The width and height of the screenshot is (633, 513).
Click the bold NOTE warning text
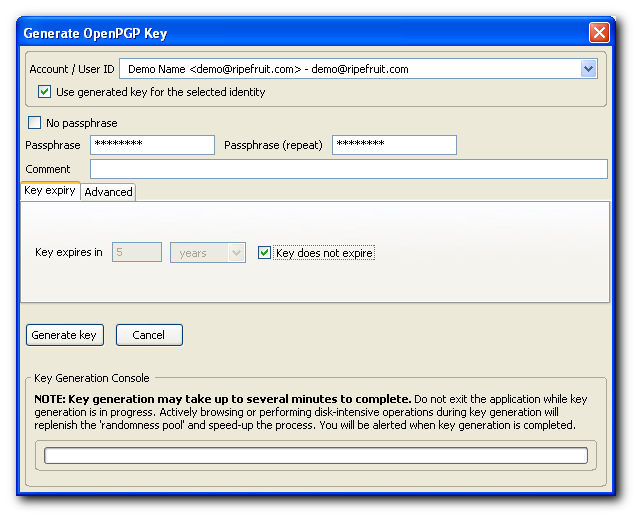[x=222, y=399]
